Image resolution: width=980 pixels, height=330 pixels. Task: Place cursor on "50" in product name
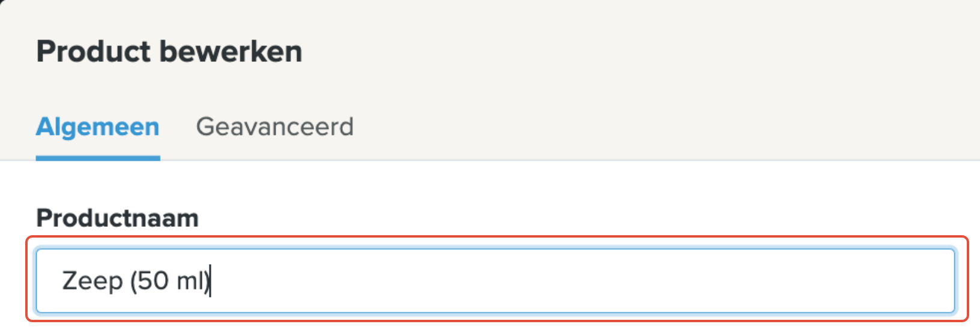(x=153, y=281)
